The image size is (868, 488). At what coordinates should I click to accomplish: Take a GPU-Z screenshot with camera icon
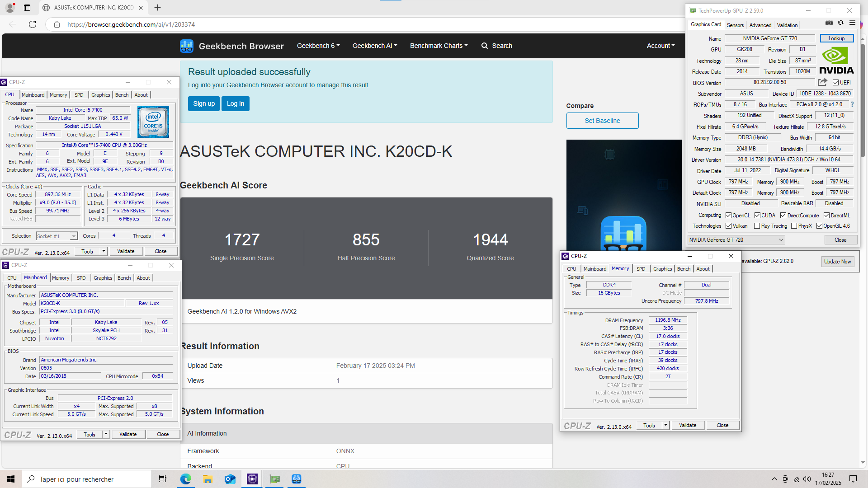tap(829, 23)
